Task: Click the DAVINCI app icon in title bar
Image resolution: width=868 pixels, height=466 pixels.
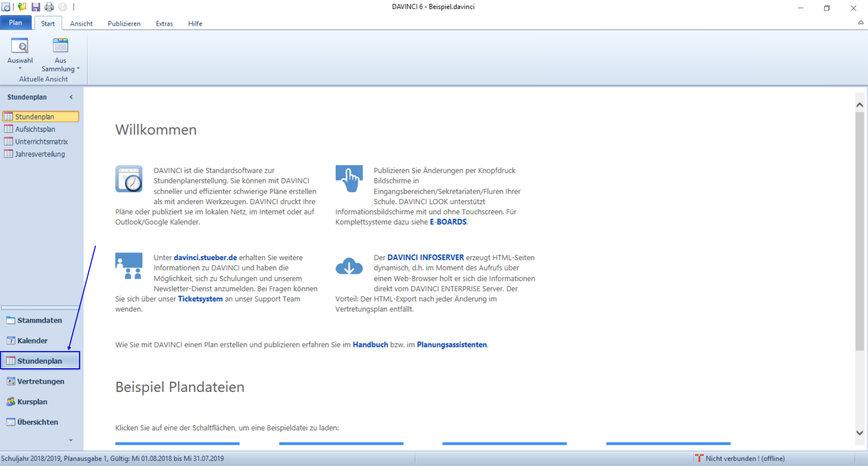Action: pos(6,7)
